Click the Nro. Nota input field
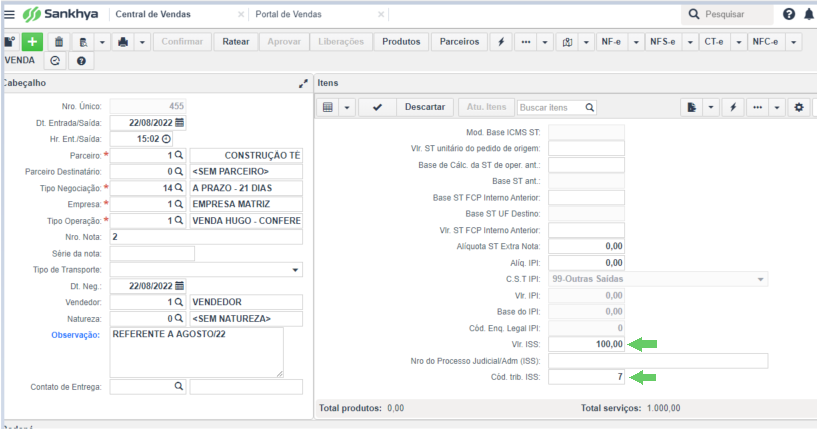The image size is (817, 429). [206, 237]
